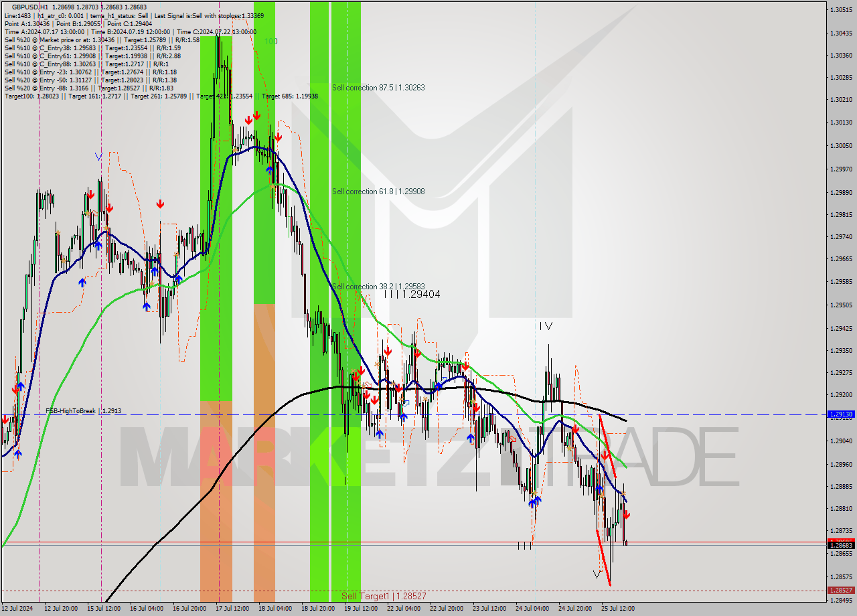Click the '23 Jul 12:00' time axis label
Viewport: 857px width, 616px height.
coord(489,609)
